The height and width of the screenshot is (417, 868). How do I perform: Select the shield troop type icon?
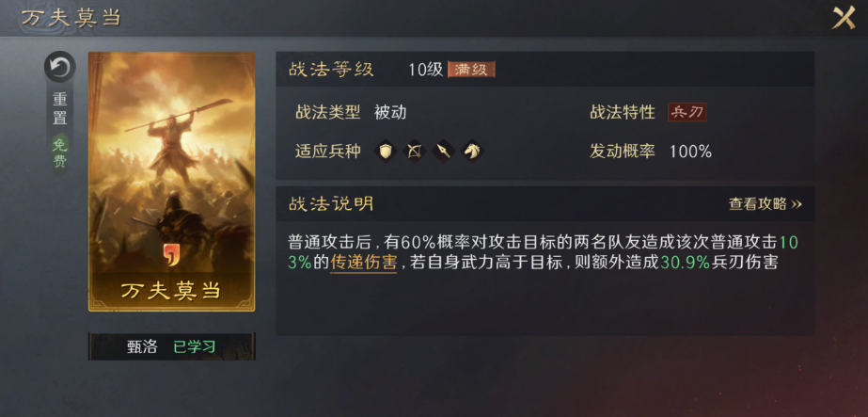pyautogui.click(x=386, y=151)
